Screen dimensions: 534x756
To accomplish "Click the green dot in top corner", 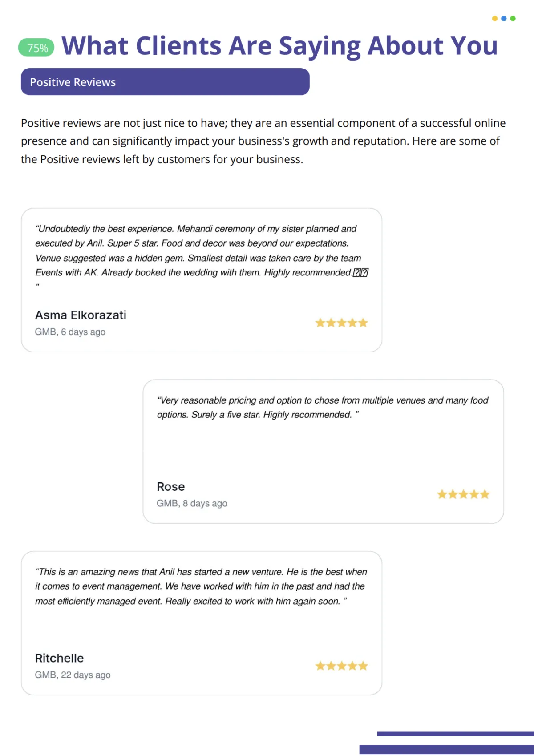I will click(x=513, y=19).
